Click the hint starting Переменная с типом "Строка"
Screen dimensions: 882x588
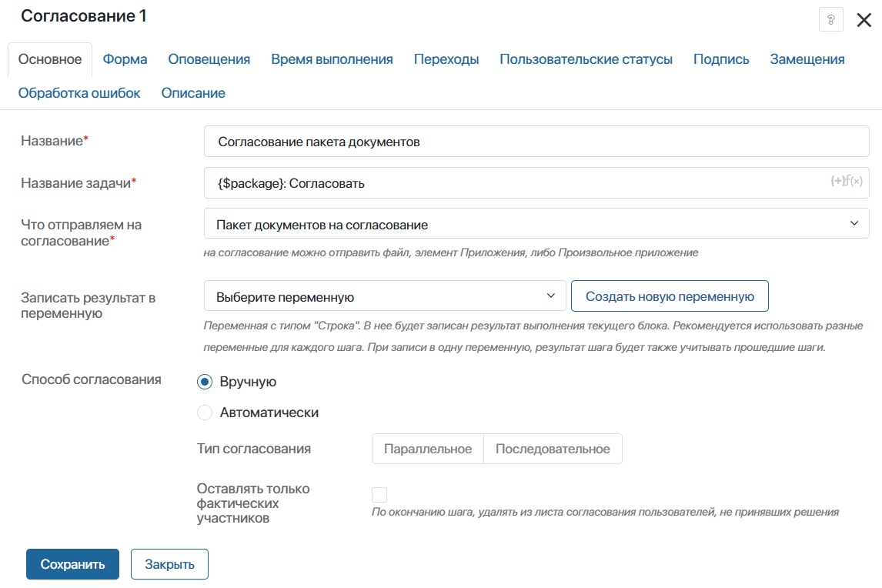click(x=533, y=336)
